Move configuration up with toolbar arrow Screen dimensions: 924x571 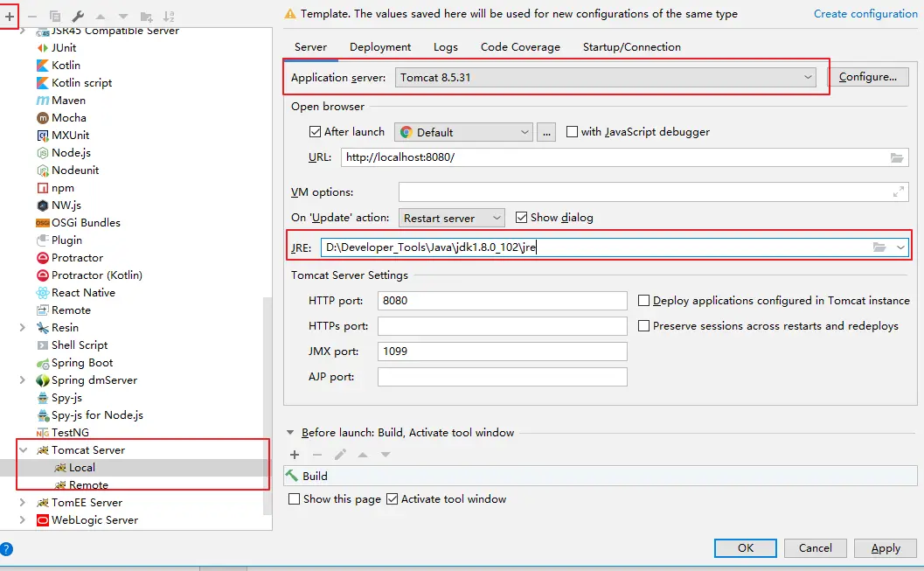pos(101,17)
